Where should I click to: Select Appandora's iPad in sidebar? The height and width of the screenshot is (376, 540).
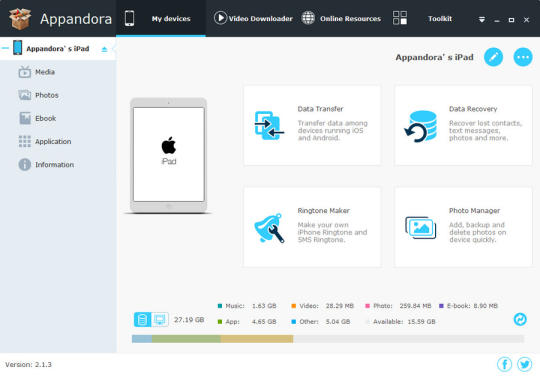click(58, 49)
